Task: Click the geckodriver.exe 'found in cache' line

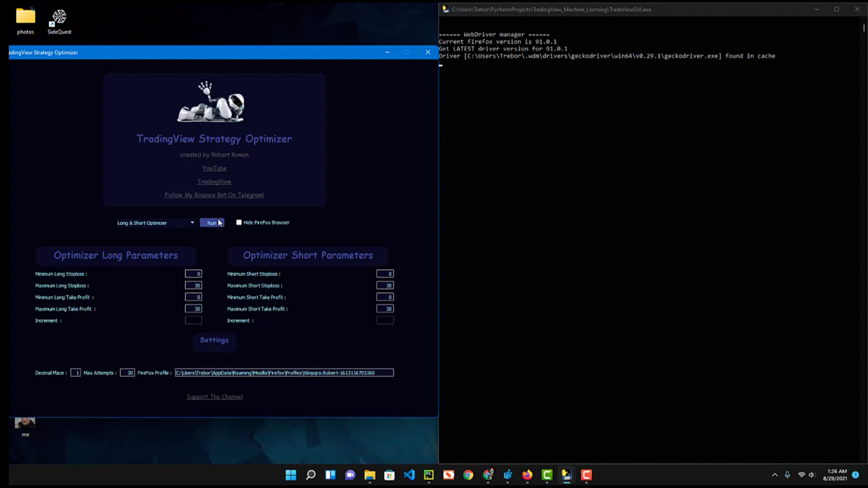Action: (x=607, y=56)
